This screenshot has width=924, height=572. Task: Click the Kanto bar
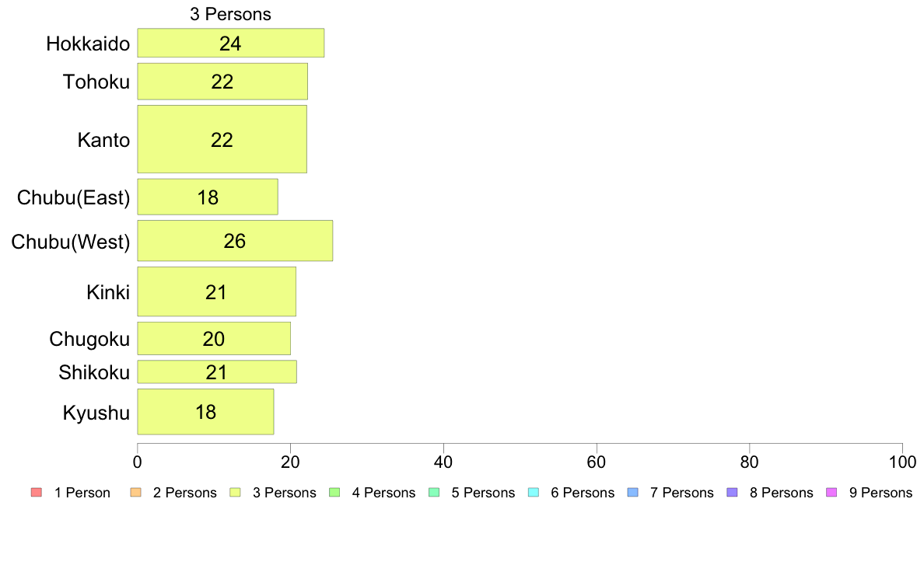point(222,140)
